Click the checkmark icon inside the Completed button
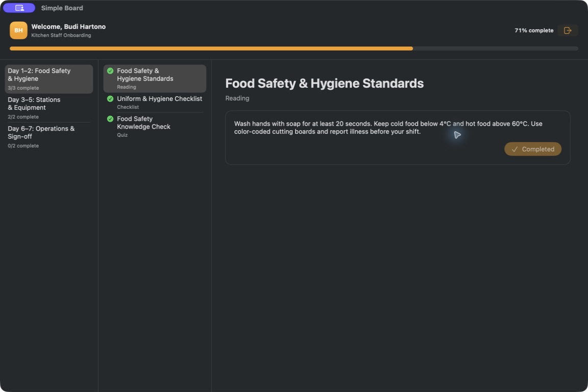Image resolution: width=588 pixels, height=392 pixels. (514, 150)
